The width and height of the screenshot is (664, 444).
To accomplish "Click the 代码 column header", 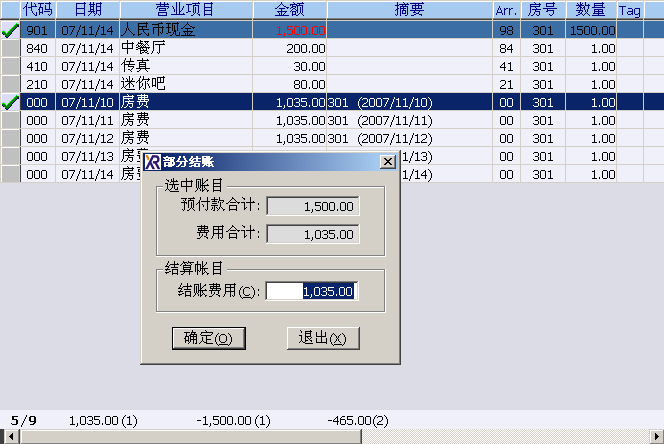I will pos(37,10).
